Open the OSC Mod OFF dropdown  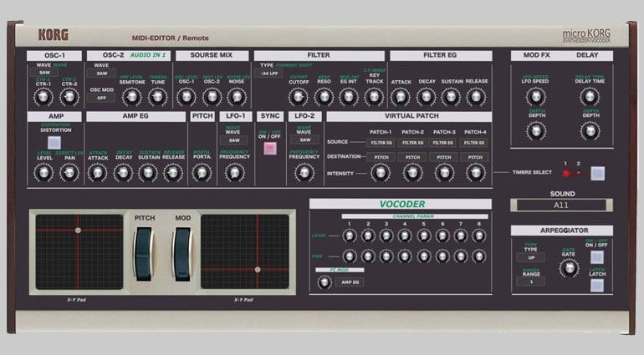coord(101,98)
